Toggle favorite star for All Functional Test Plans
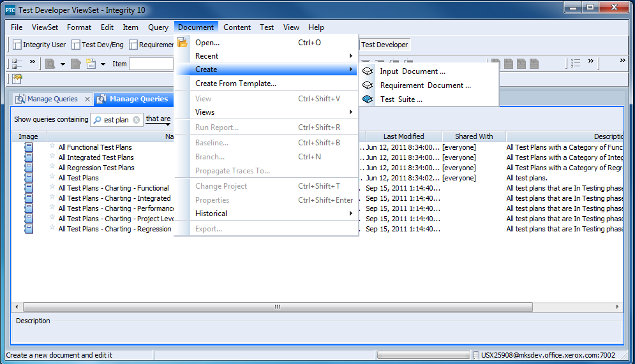 click(52, 146)
